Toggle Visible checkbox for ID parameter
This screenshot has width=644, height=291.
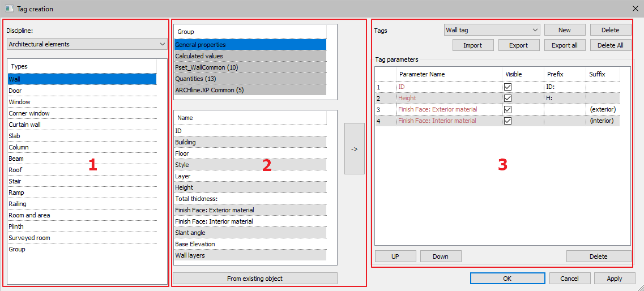[x=507, y=87]
